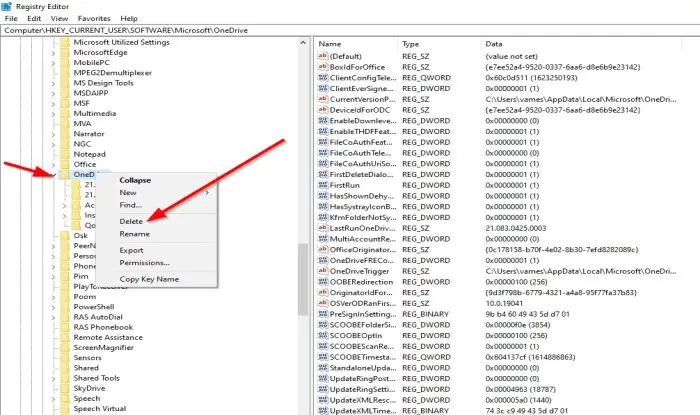The height and width of the screenshot is (415, 700).
Task: Select the Poom key
Action: 84,297
